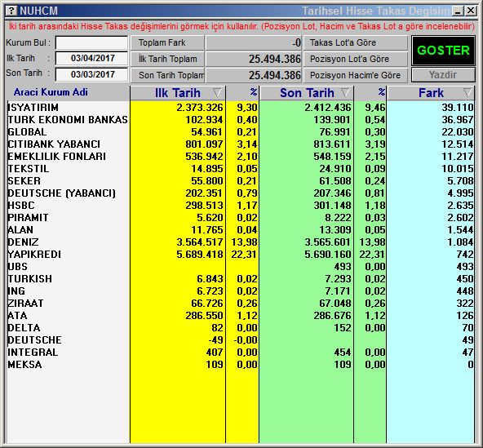
Task: Select the TEKSTIL row
Action: [x=241, y=169]
